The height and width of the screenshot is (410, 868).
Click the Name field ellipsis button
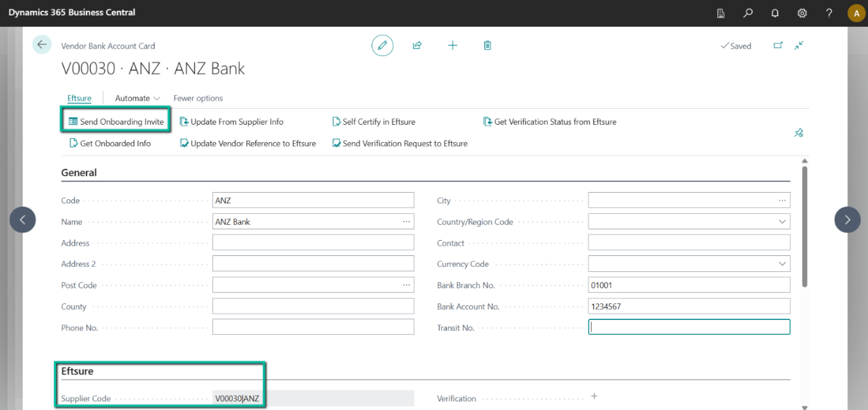[406, 221]
